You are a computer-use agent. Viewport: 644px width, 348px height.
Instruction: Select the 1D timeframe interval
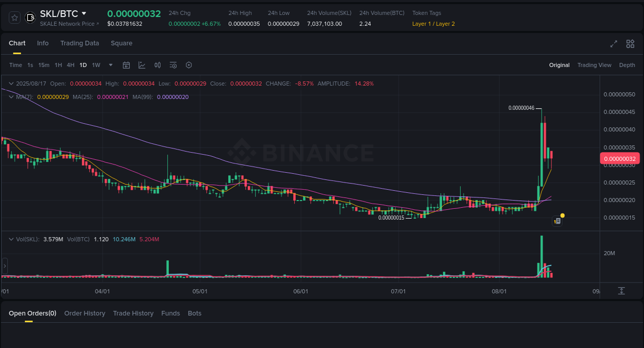[83, 65]
